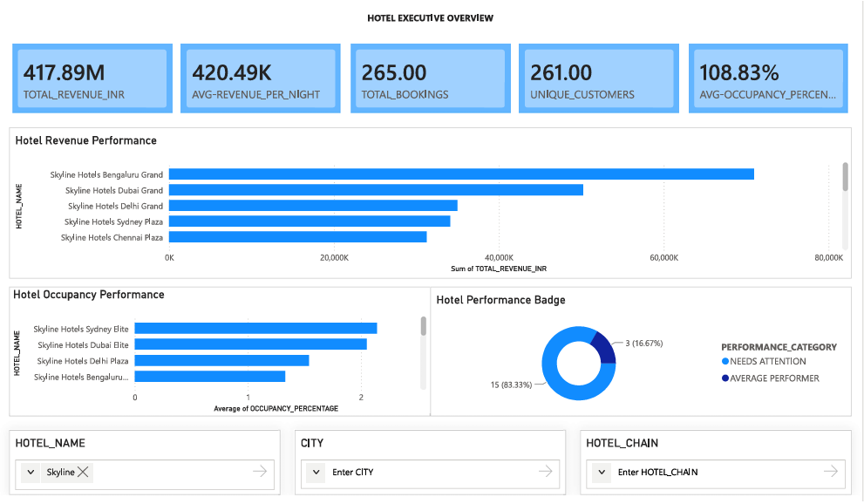Click the Revenue Performance chart scrollbar thumb
The image size is (864, 504).
point(846,177)
